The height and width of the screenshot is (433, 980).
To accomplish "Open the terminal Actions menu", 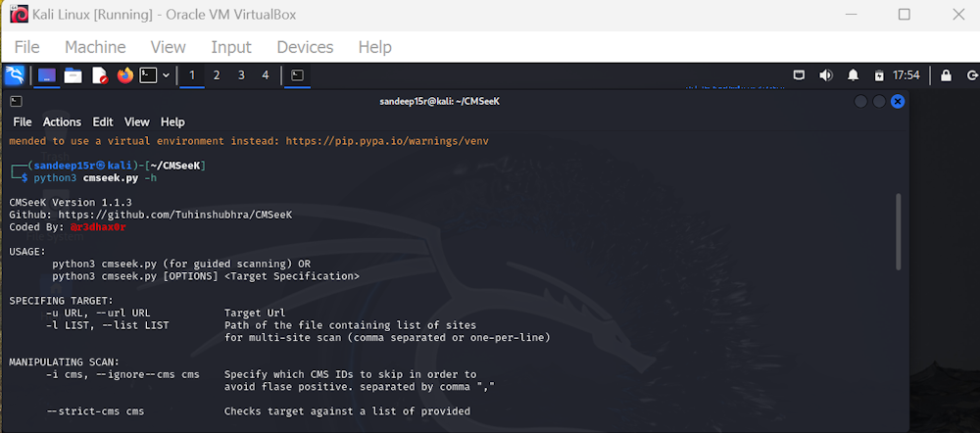I will (x=62, y=121).
